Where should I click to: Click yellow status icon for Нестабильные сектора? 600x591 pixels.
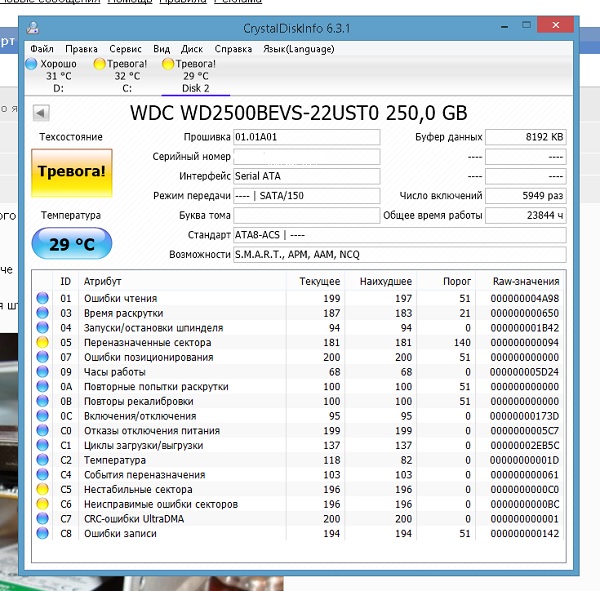click(x=42, y=489)
